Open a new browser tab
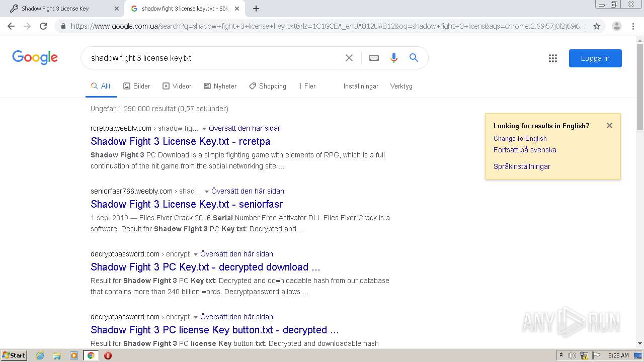This screenshot has width=644, height=362. tap(256, 9)
